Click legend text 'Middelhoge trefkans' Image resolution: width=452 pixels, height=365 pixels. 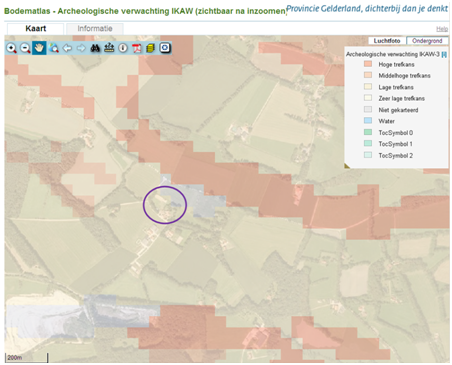coord(404,76)
